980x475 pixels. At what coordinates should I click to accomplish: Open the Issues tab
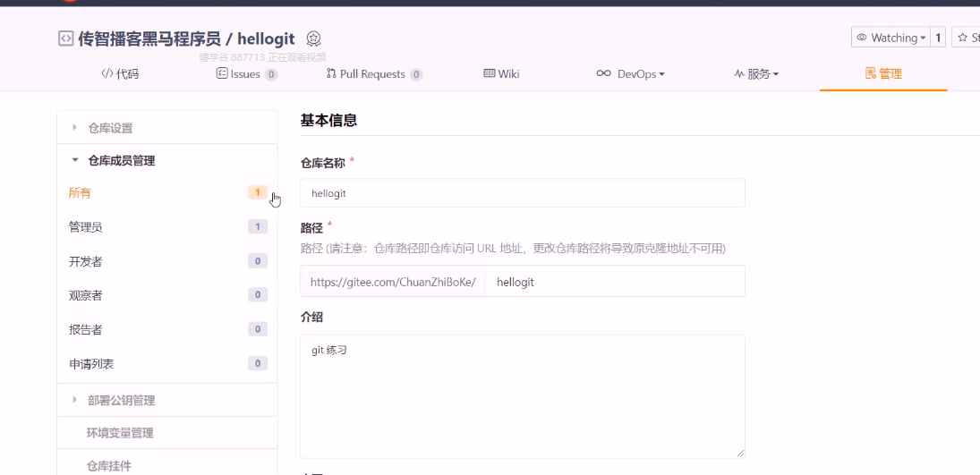click(247, 73)
